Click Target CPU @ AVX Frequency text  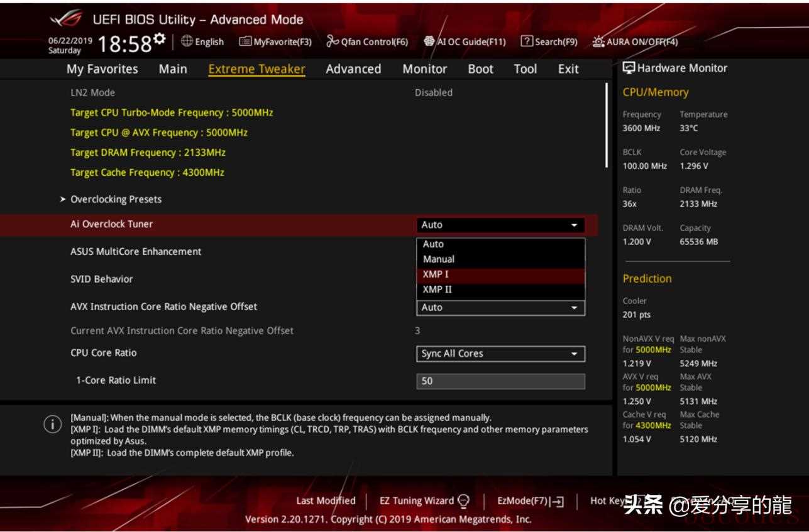[158, 133]
